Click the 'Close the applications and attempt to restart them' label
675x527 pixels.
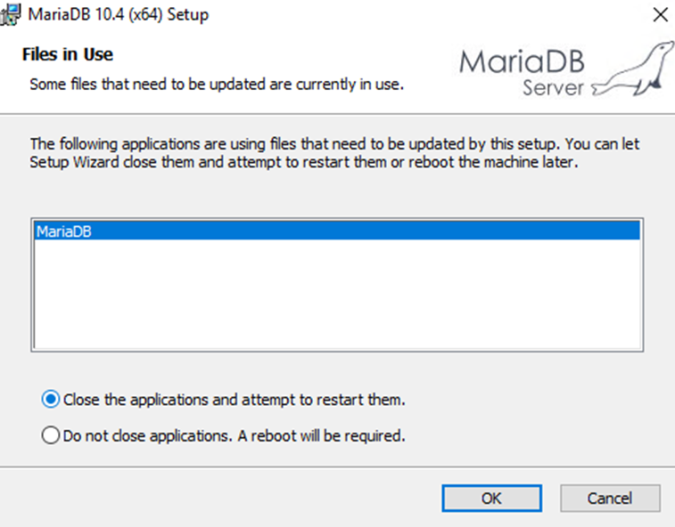tap(234, 400)
